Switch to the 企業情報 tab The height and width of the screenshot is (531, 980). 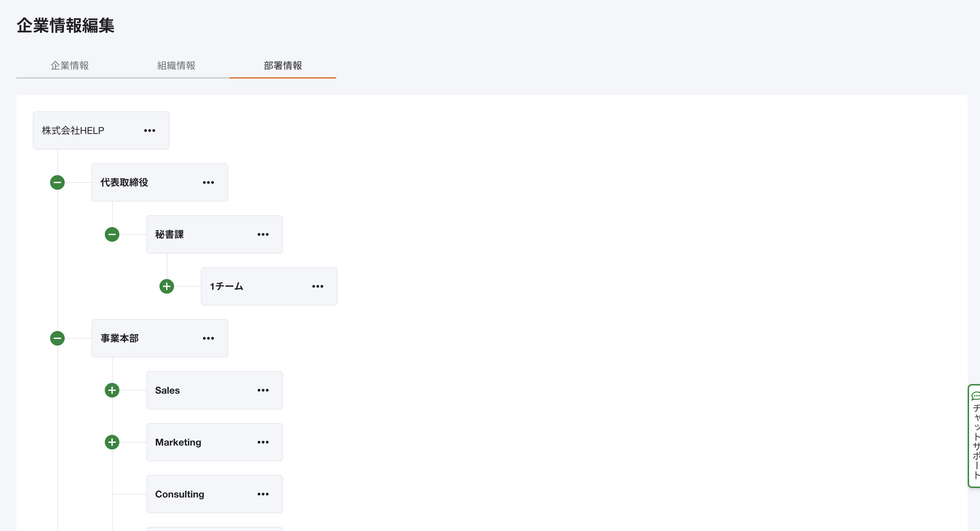click(70, 65)
